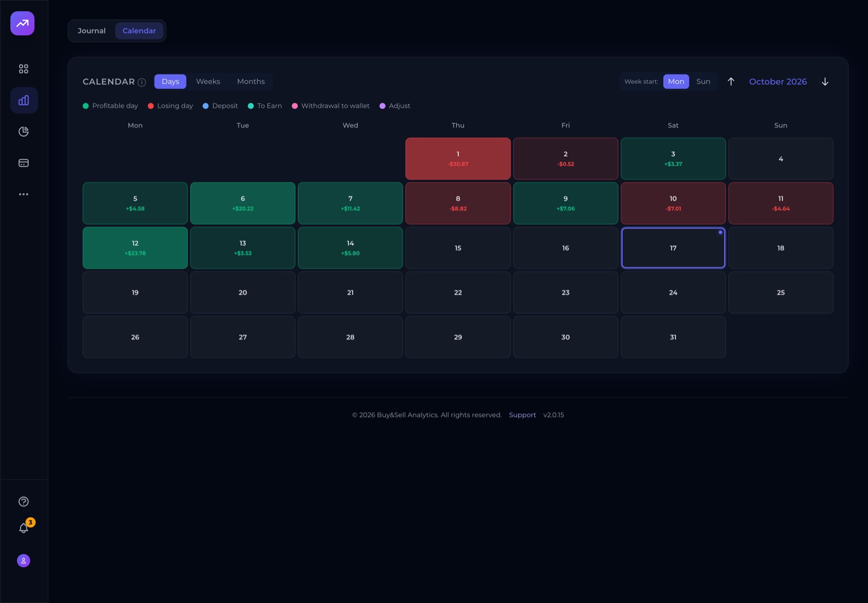The width and height of the screenshot is (868, 603).
Task: Open the user profile avatar
Action: tap(23, 561)
